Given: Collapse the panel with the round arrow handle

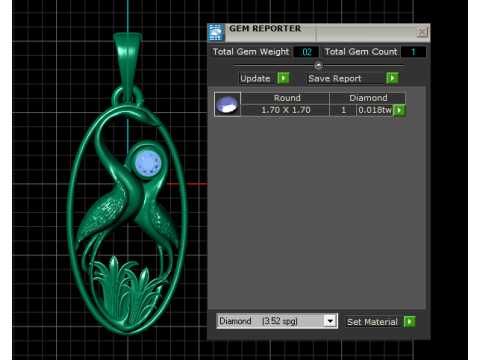Looking at the screenshot, I should (318, 65).
